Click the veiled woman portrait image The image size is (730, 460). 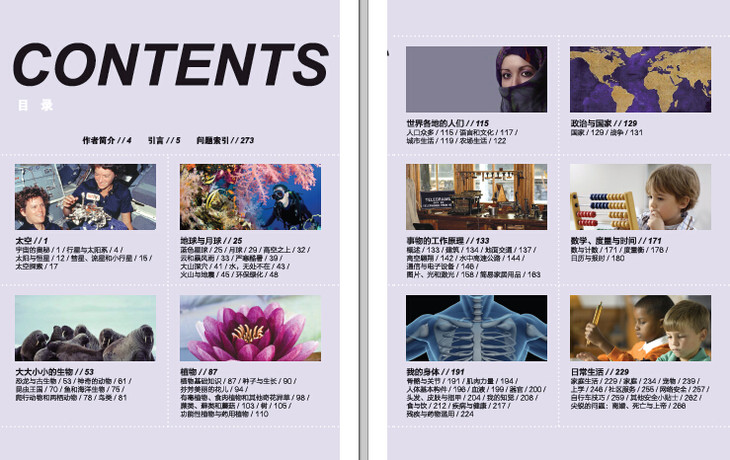(476, 79)
